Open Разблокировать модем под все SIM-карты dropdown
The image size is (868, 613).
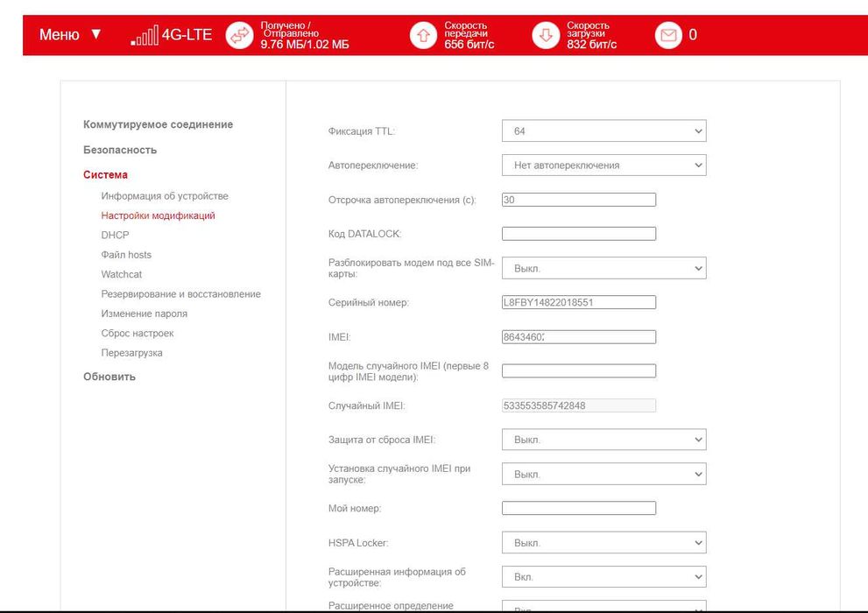point(604,268)
